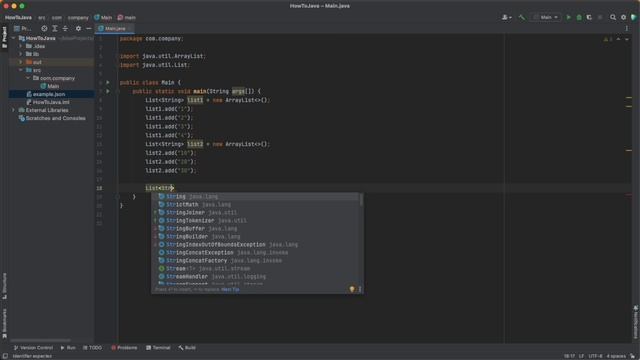Open editor tab options three-dot icon

point(627,29)
